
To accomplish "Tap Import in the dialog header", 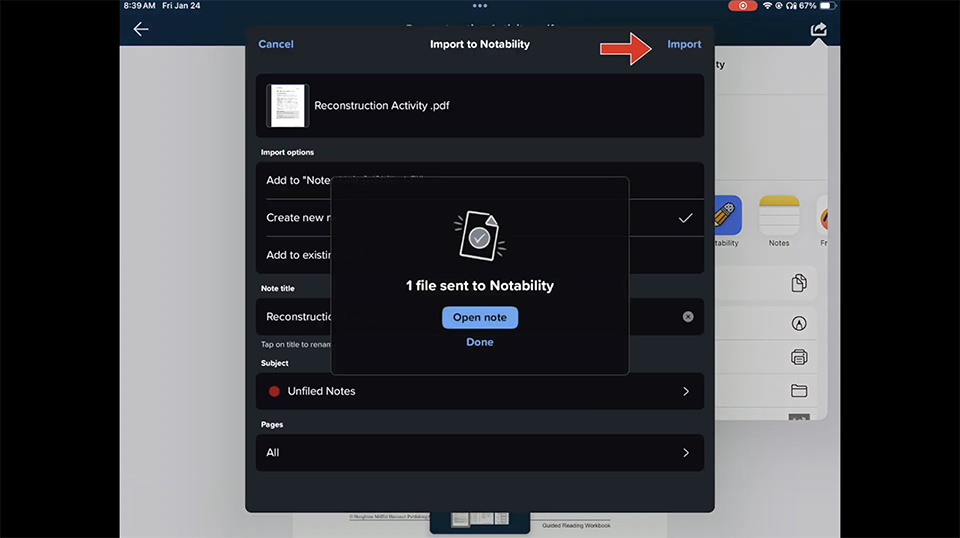I will (684, 44).
